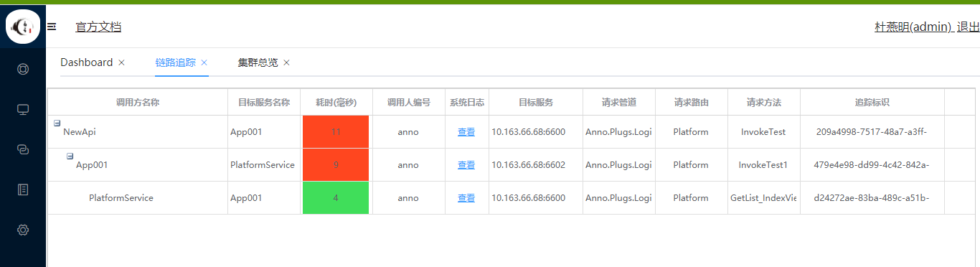Click 退出 to log out

pos(969,27)
